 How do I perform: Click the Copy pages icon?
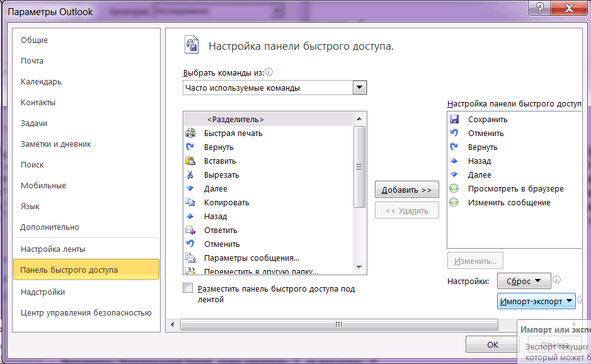190,202
